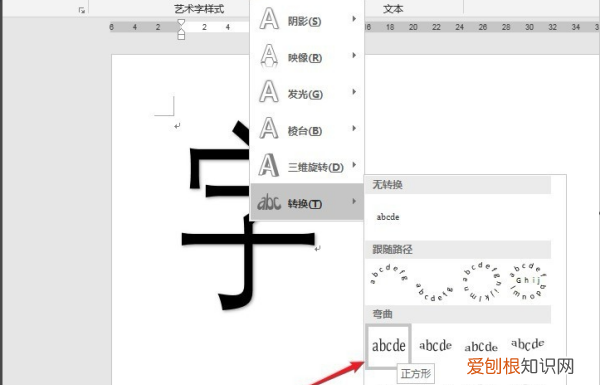Viewport: 600px width, 385px height.
Task: Expand the arrow next to 三维旋转(D)
Action: pos(354,165)
